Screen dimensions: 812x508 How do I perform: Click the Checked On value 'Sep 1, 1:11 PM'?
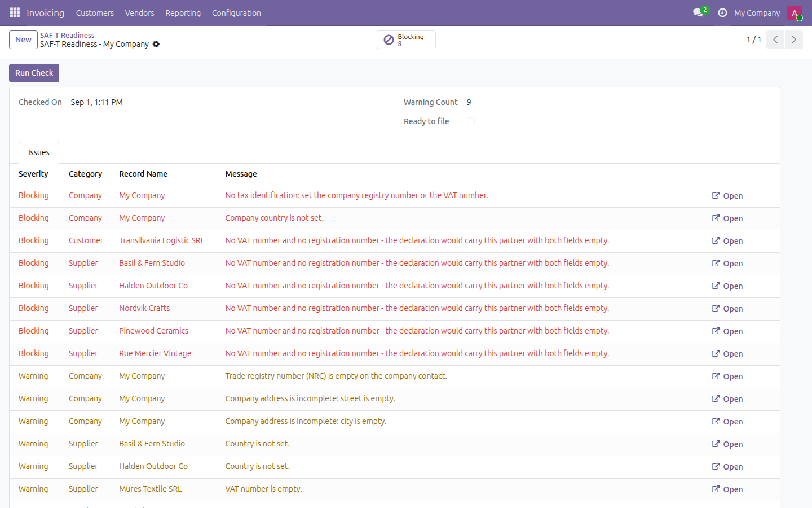[x=96, y=102]
